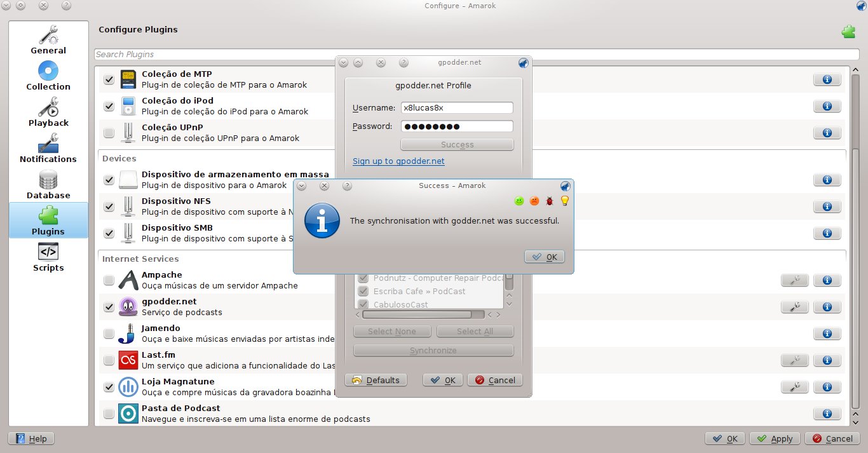Open the Database settings page
Image resolution: width=868 pixels, height=453 pixels.
(x=48, y=184)
